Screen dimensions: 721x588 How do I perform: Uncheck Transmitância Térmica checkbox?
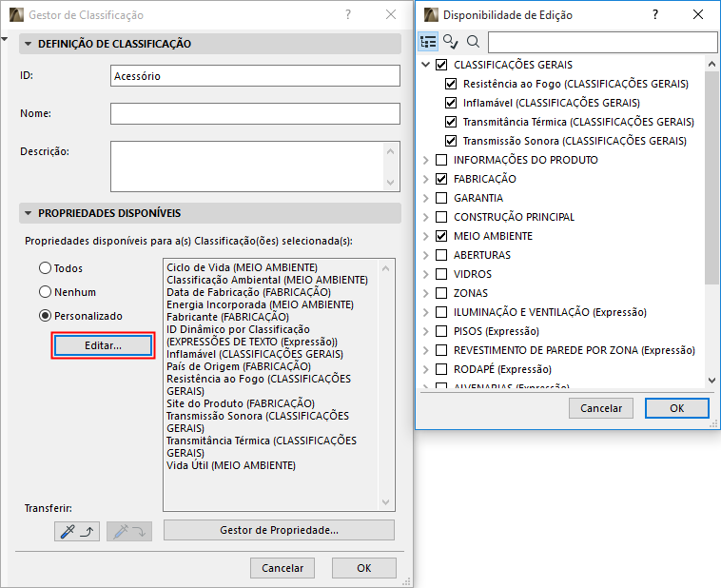451,122
